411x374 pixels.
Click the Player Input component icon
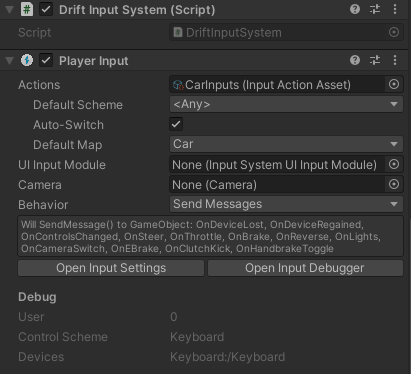(27, 60)
